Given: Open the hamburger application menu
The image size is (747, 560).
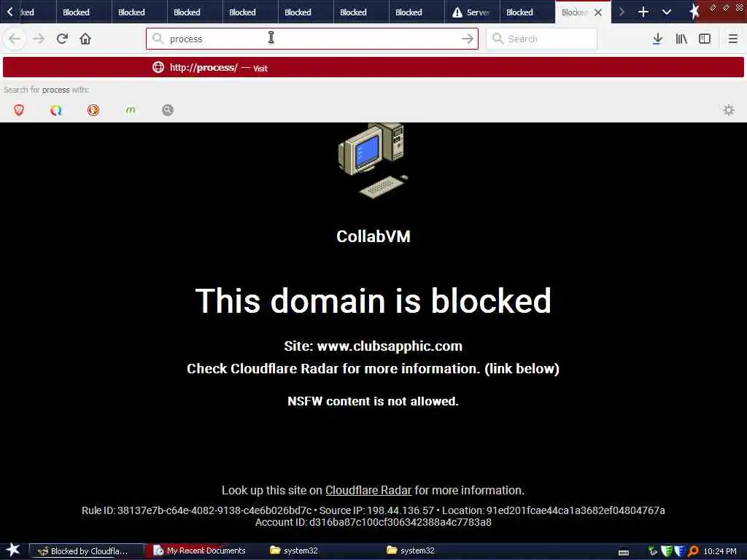Looking at the screenshot, I should point(732,39).
